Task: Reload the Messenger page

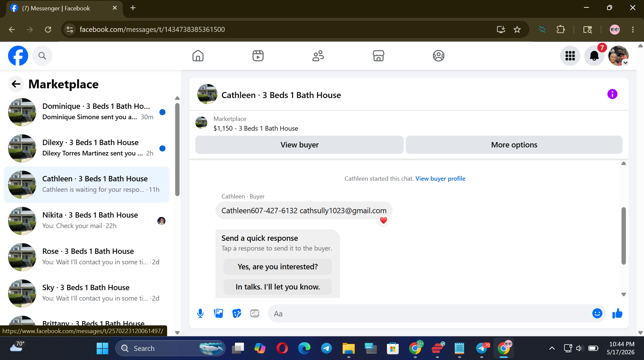Action: (48, 30)
